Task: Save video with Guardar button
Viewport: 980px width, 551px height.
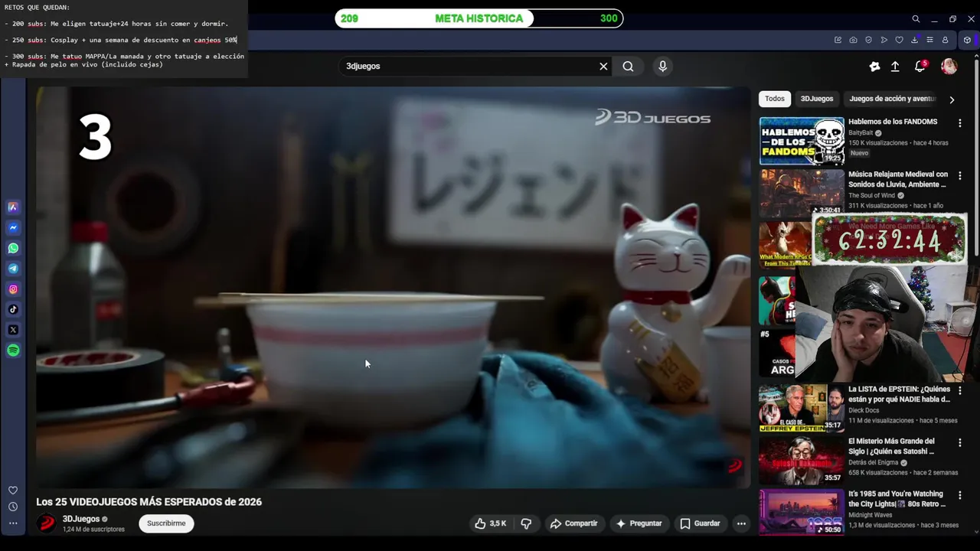Action: point(700,523)
